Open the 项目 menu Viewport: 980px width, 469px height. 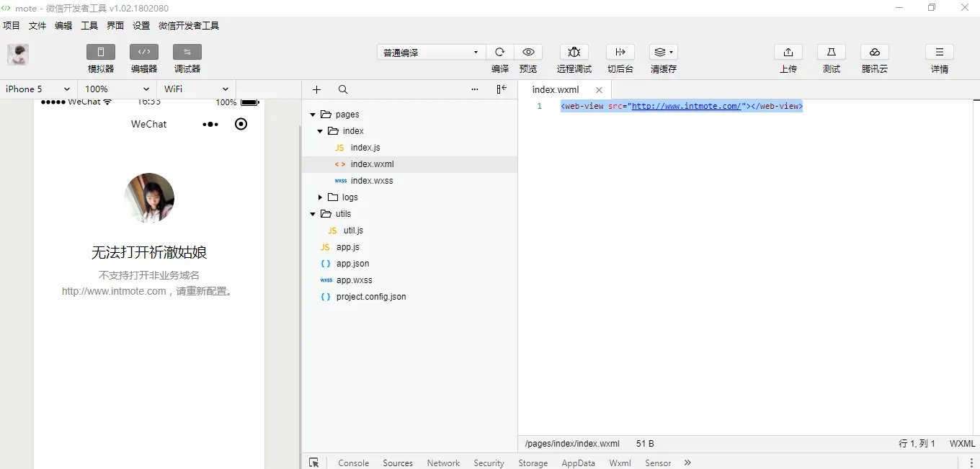click(x=12, y=25)
